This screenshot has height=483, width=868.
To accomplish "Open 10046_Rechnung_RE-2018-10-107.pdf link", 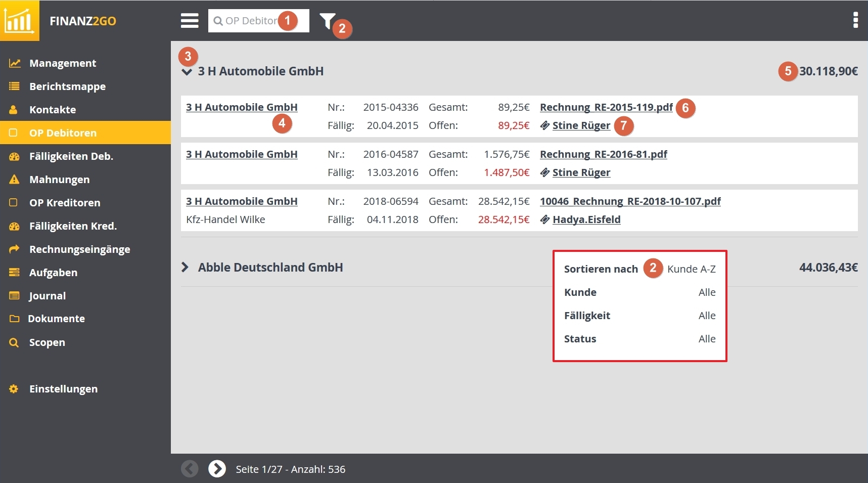I will click(630, 201).
